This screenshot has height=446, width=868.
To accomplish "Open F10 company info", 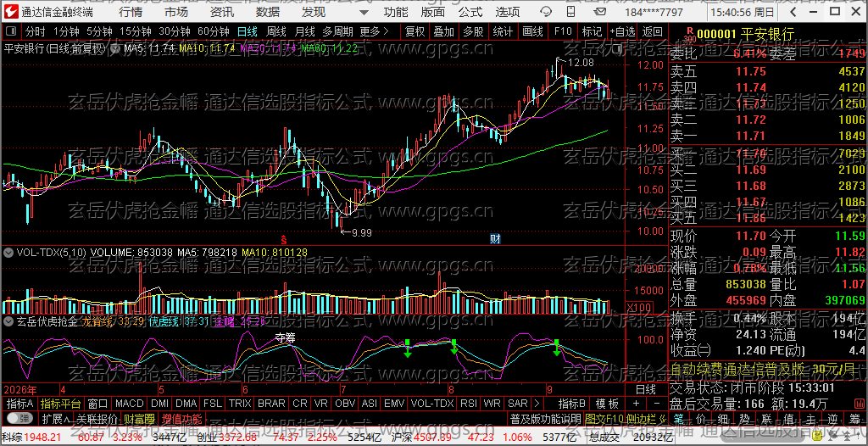I will point(563,31).
